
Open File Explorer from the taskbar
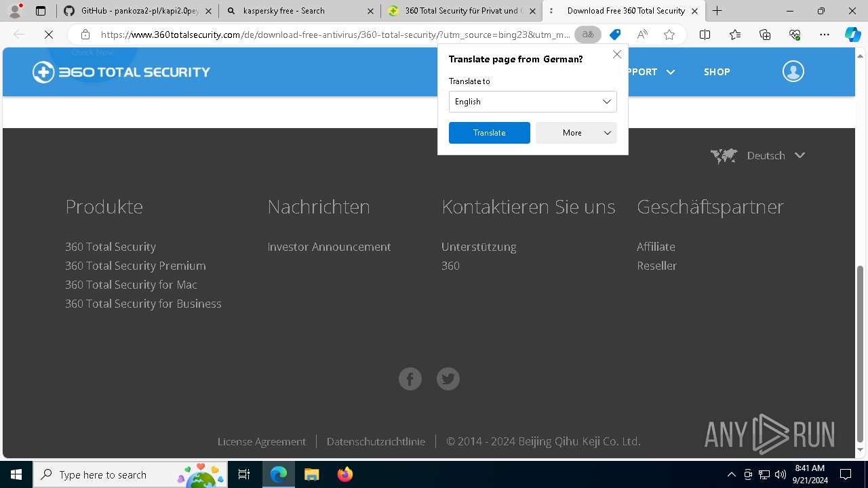pyautogui.click(x=311, y=474)
